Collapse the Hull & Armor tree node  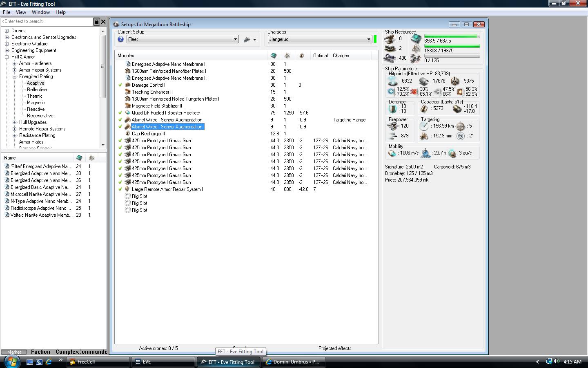pyautogui.click(x=7, y=57)
